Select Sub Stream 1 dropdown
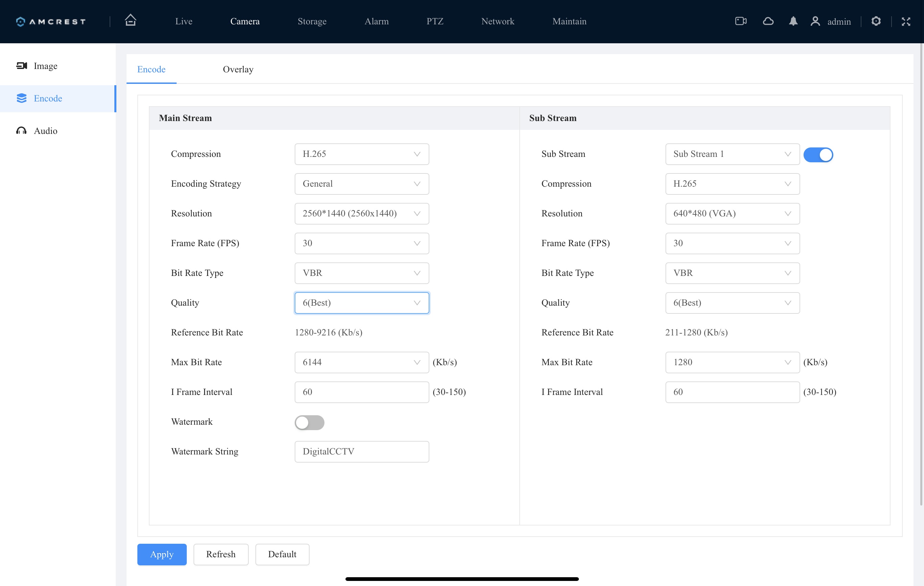 732,154
